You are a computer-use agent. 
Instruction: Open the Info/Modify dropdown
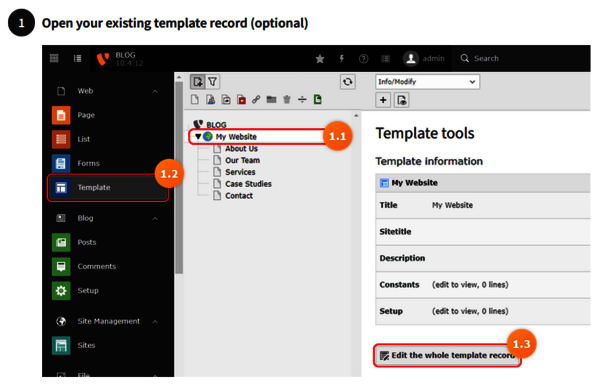[427, 82]
